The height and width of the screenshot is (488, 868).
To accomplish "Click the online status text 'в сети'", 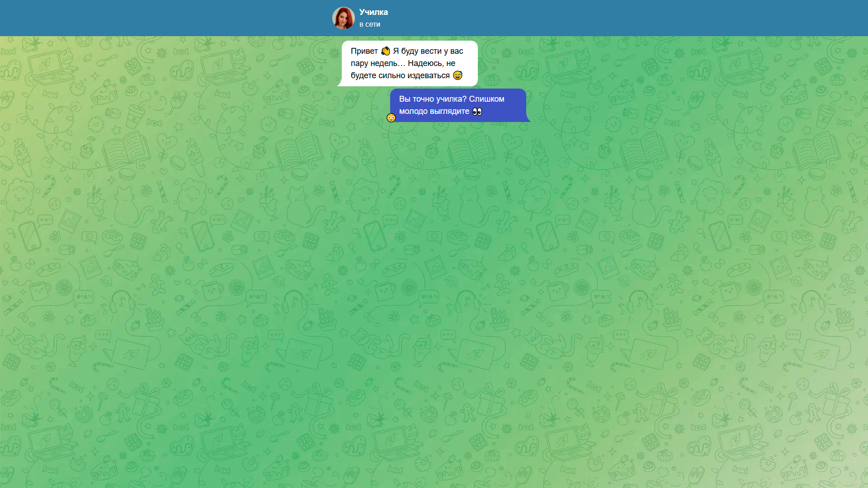I will [x=369, y=24].
